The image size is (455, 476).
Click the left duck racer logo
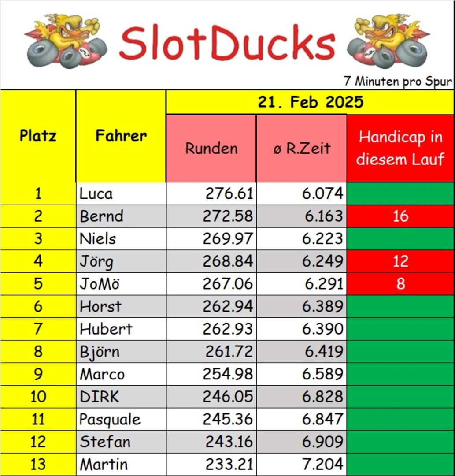[x=66, y=41]
